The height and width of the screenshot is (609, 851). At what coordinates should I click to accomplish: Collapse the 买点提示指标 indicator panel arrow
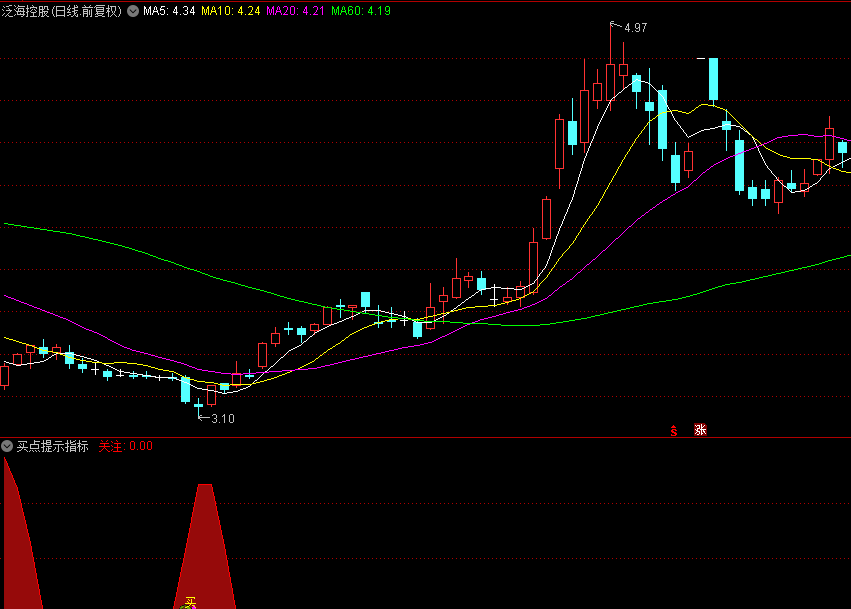tap(7, 446)
